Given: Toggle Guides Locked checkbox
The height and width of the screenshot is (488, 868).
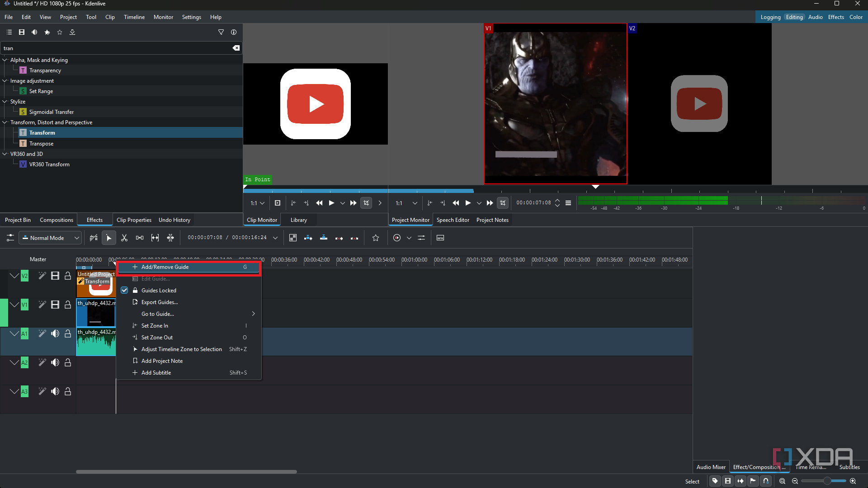Looking at the screenshot, I should [x=124, y=291].
